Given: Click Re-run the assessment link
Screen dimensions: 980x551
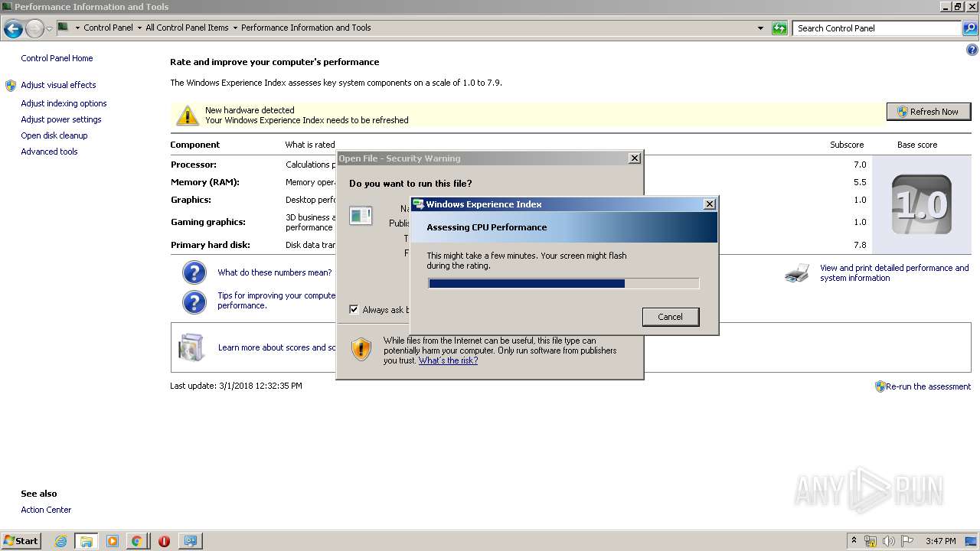Looking at the screenshot, I should click(x=928, y=386).
